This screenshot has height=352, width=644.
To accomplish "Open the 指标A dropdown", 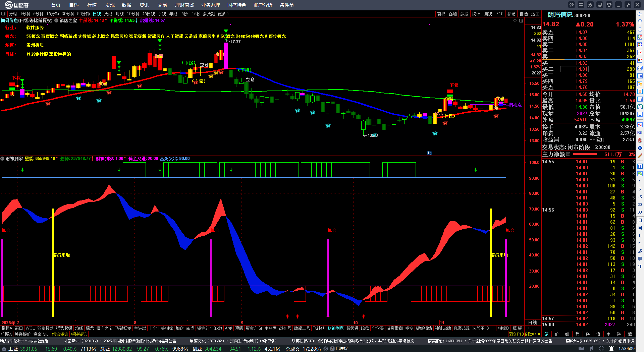I will tap(7, 328).
